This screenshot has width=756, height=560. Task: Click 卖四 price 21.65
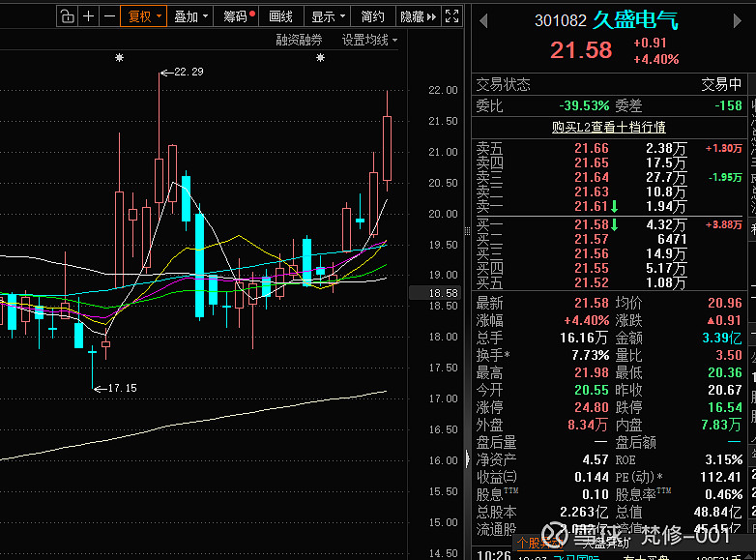coord(592,162)
